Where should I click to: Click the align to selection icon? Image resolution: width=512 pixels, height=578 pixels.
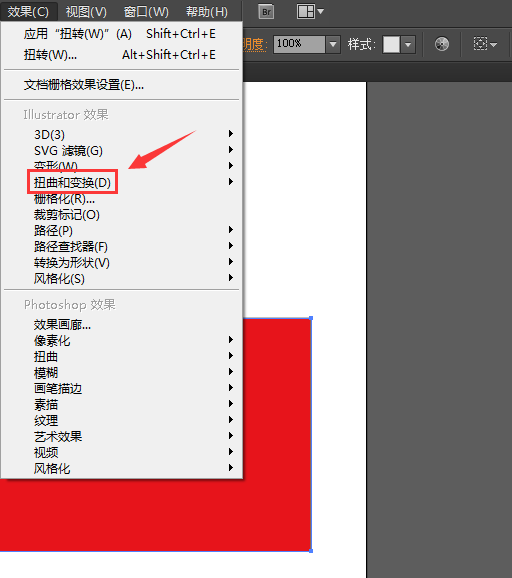[x=480, y=44]
